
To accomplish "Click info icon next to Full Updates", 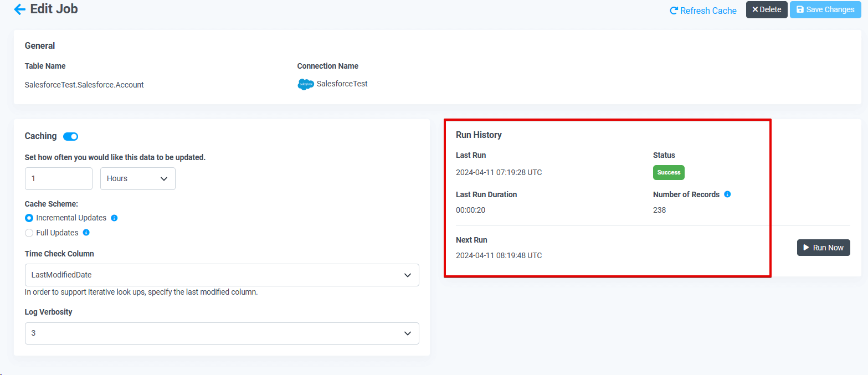I will pyautogui.click(x=86, y=233).
